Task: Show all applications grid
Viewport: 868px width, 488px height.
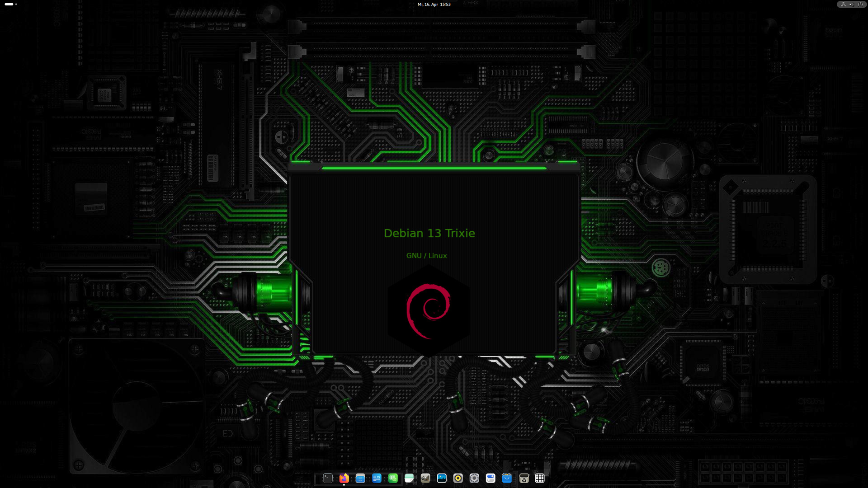Action: (x=540, y=478)
